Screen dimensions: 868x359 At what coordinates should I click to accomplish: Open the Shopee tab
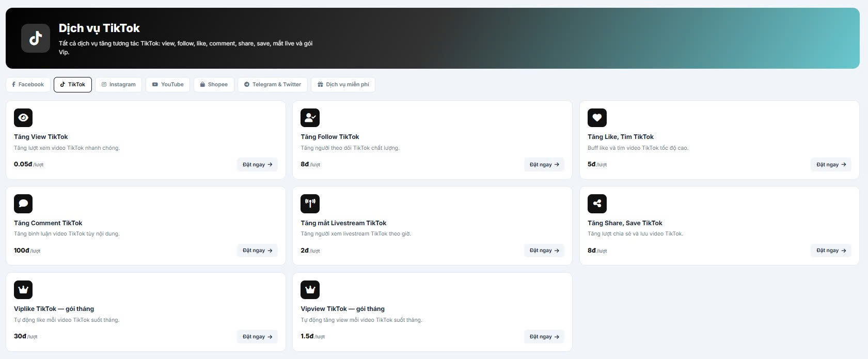214,85
